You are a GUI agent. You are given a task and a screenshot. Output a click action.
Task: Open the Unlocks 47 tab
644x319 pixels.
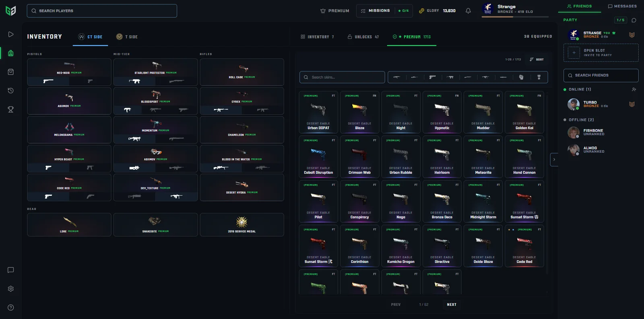pyautogui.click(x=363, y=37)
